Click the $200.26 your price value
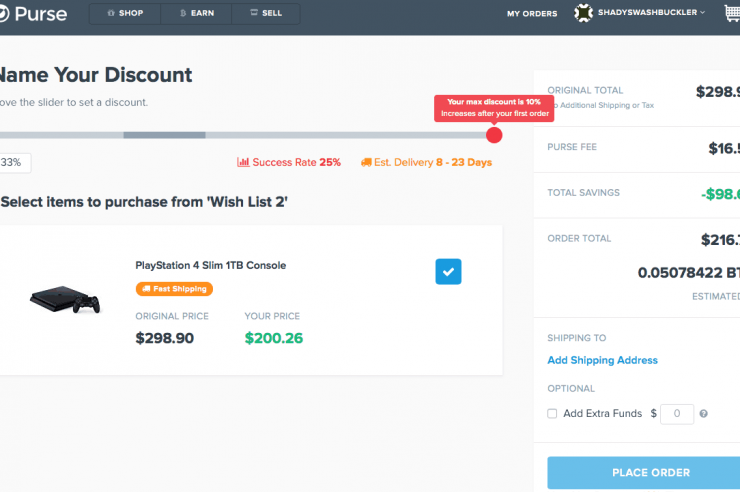The width and height of the screenshot is (740, 492). pyautogui.click(x=274, y=338)
